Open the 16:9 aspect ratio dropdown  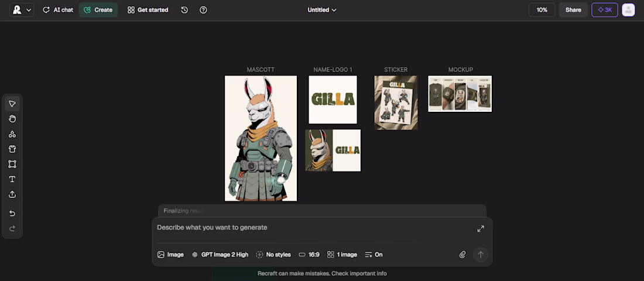point(309,255)
